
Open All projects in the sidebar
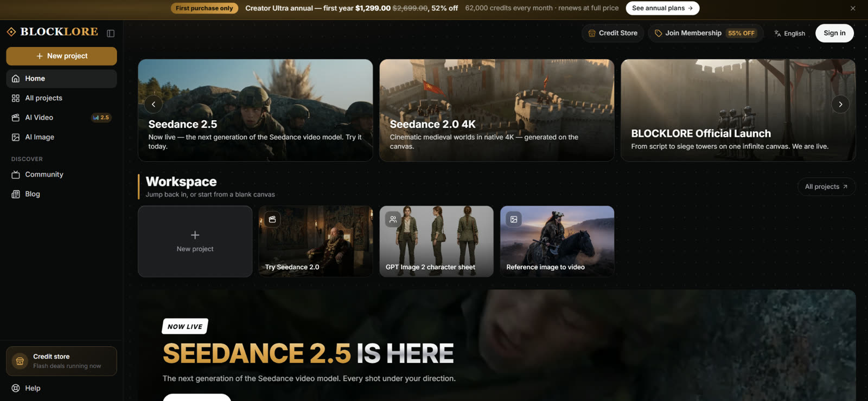coord(61,98)
